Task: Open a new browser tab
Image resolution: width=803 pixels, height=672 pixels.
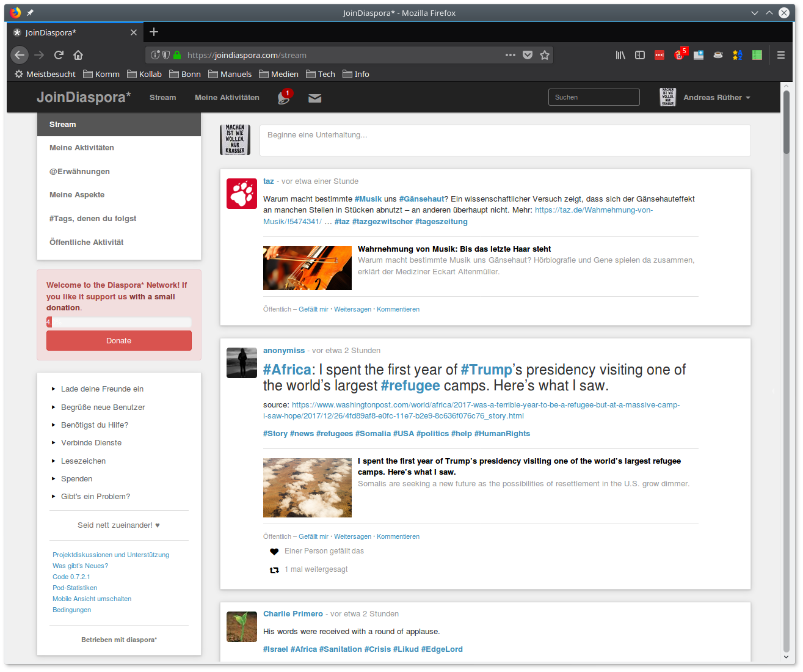Action: tap(154, 32)
